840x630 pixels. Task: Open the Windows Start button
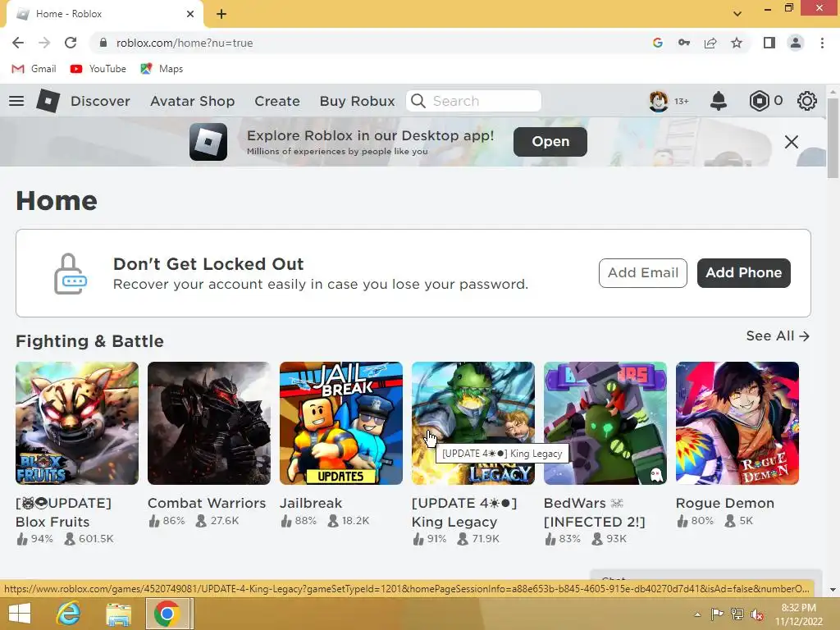coord(20,614)
